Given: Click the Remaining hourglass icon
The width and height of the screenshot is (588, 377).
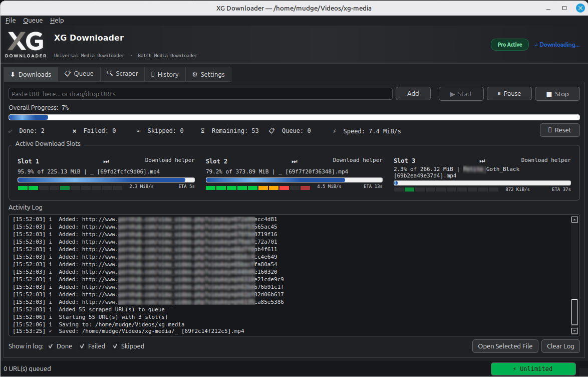Looking at the screenshot, I should (202, 131).
